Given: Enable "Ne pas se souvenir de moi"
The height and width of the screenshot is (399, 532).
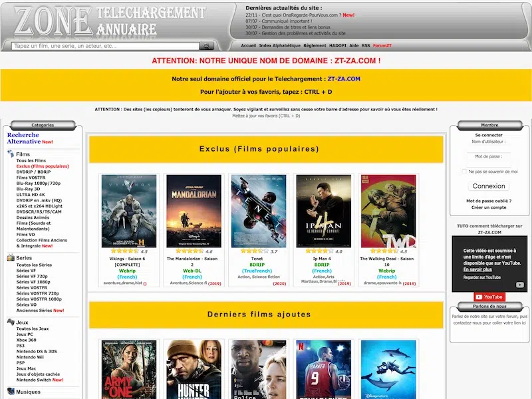Looking at the screenshot, I should click(464, 172).
